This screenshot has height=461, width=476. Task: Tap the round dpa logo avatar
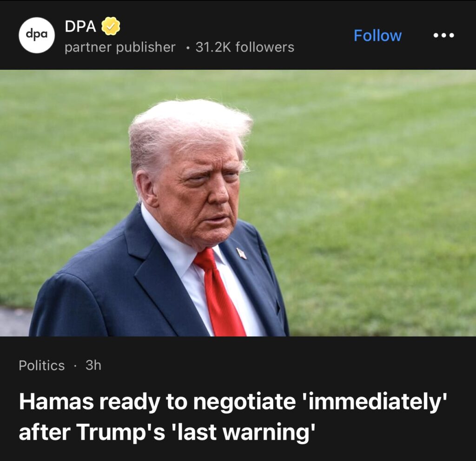click(37, 35)
